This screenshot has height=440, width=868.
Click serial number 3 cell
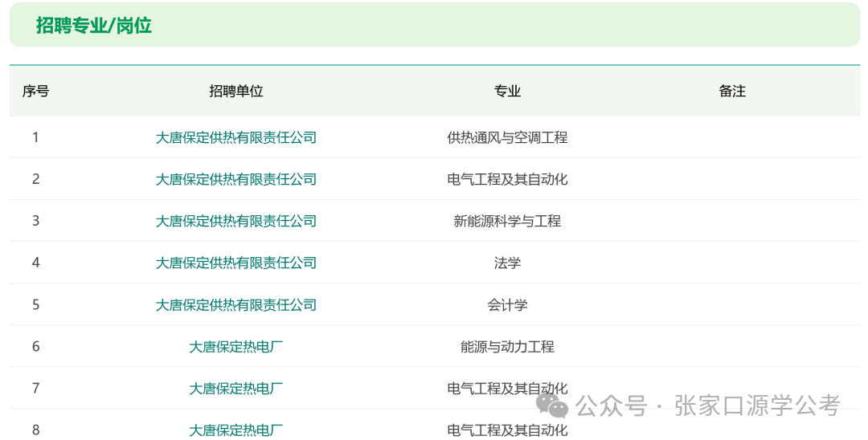tap(35, 221)
